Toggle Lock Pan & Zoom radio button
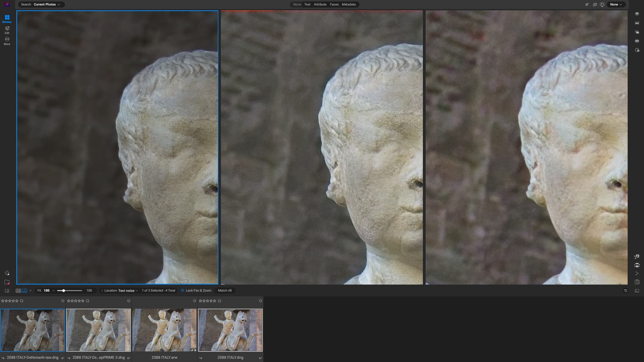Image resolution: width=644 pixels, height=362 pixels. click(183, 291)
